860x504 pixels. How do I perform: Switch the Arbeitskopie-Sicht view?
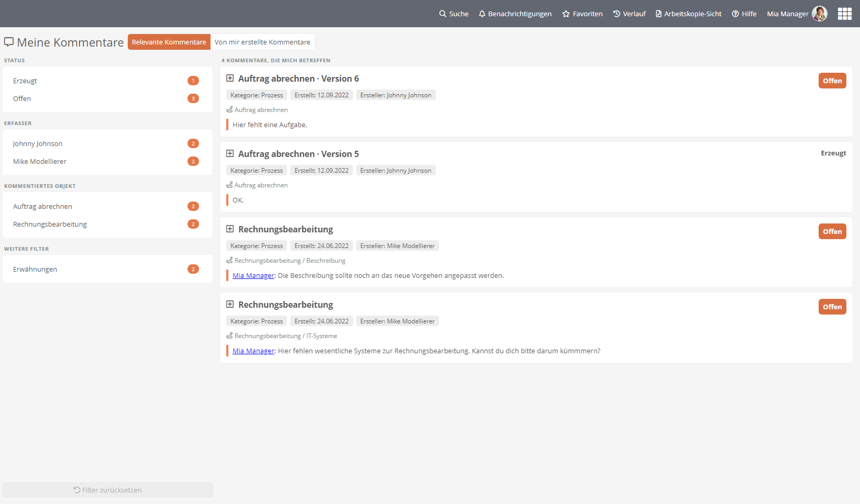(688, 14)
